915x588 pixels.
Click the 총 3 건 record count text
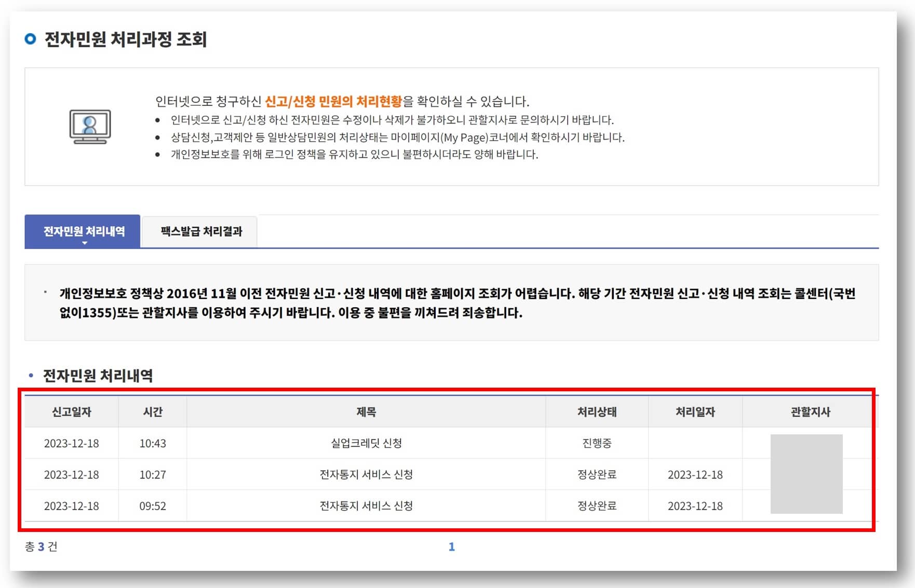tap(42, 546)
